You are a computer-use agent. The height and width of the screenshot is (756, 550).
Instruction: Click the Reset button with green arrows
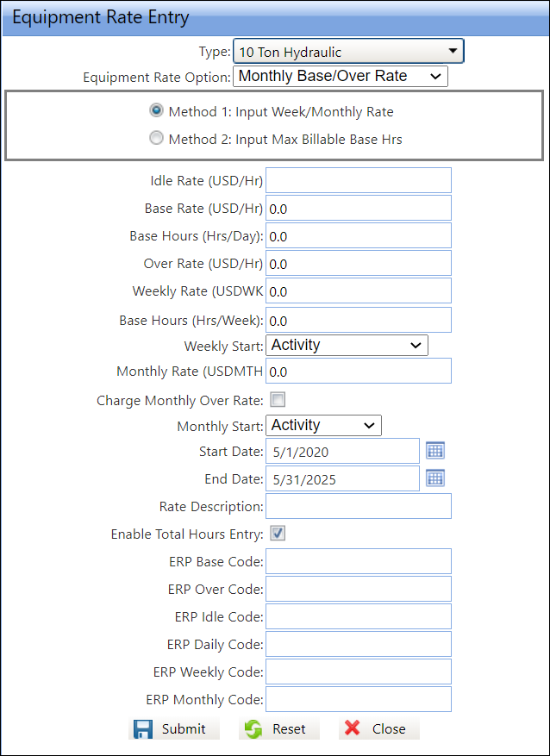(278, 728)
